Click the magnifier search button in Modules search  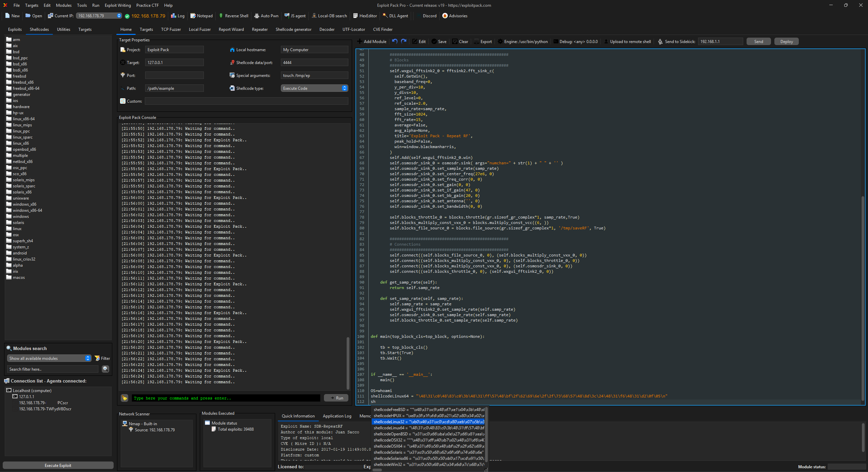tap(105, 369)
